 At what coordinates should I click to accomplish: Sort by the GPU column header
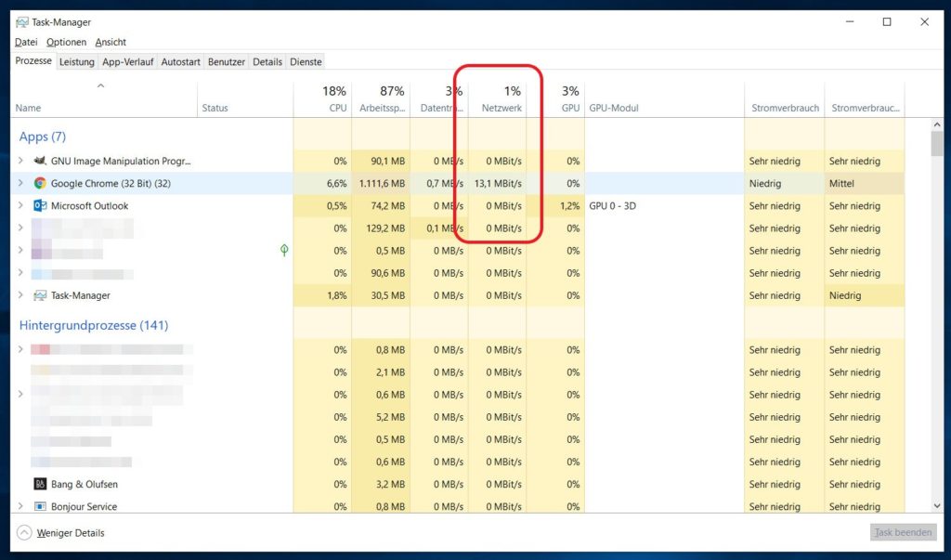[x=555, y=98]
